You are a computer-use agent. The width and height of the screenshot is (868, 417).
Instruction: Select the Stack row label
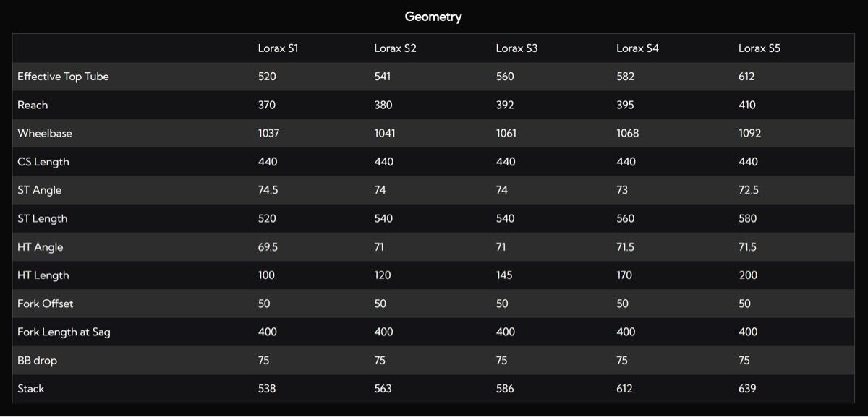point(31,389)
